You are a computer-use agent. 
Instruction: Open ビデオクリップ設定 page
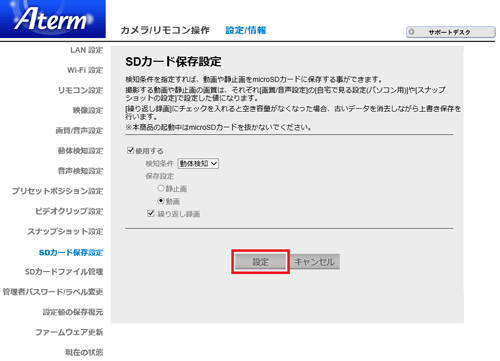[69, 211]
